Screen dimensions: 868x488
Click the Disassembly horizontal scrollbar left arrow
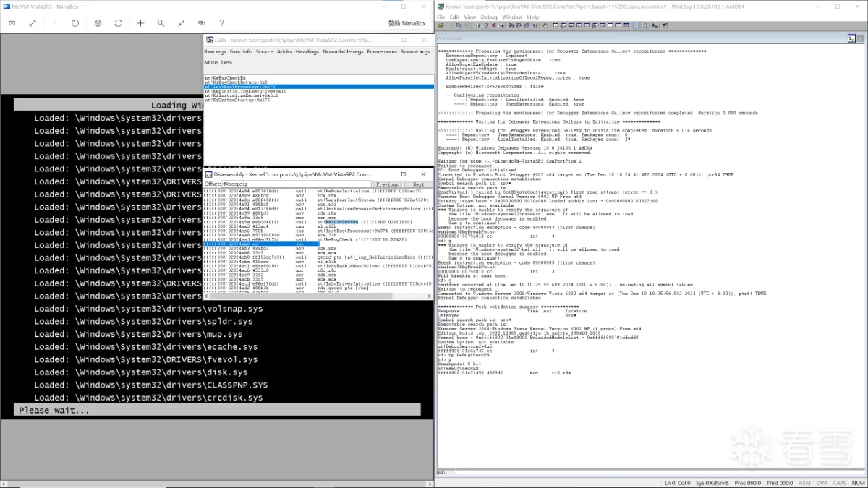207,296
